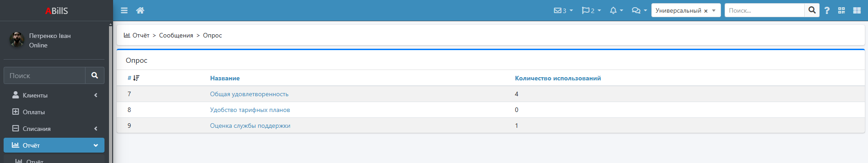The height and width of the screenshot is (163, 868).
Task: Open the envelope messages dropdown
Action: tap(563, 10)
